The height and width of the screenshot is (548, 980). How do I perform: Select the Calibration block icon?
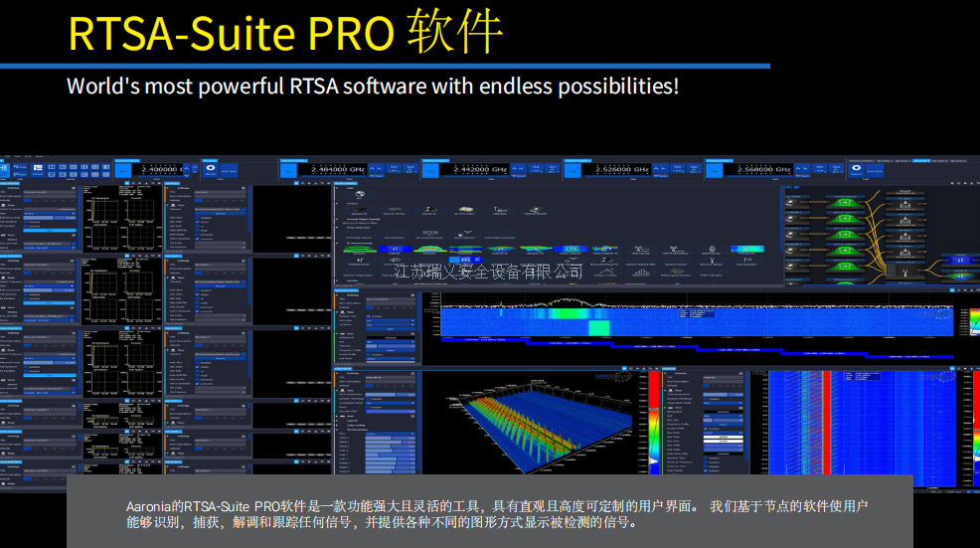[x=501, y=211]
